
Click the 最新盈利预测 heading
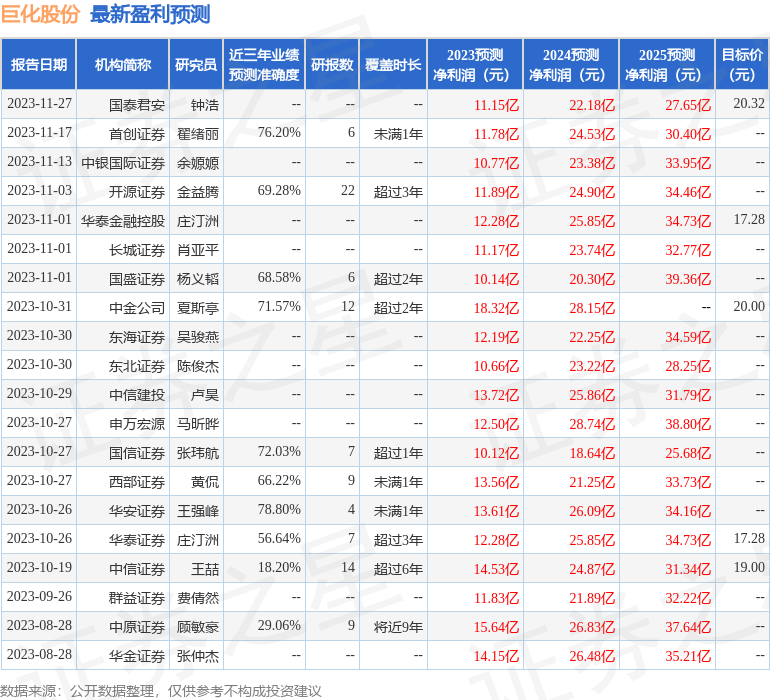click(x=150, y=14)
